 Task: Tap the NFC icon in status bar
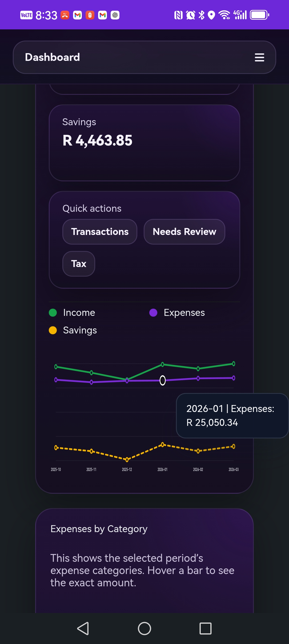click(x=178, y=14)
